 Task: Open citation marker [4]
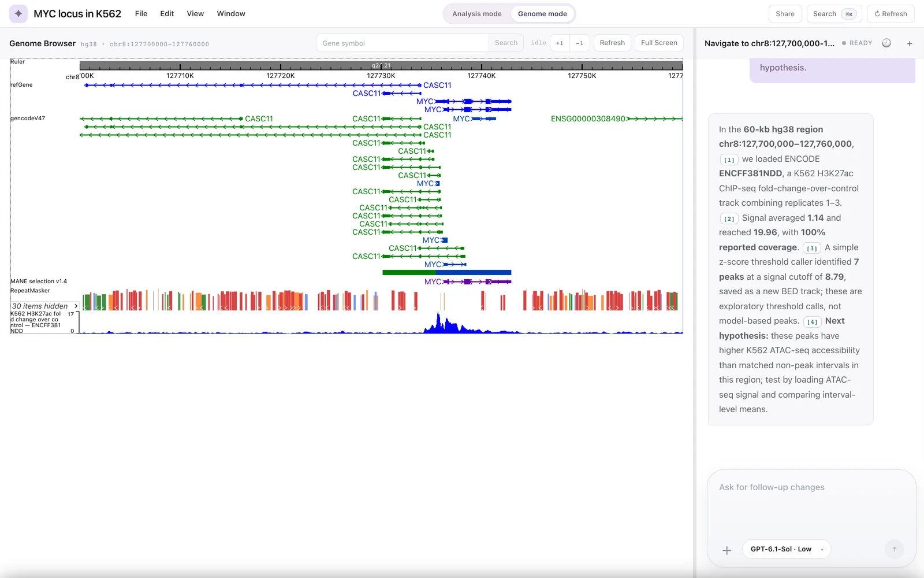click(812, 321)
